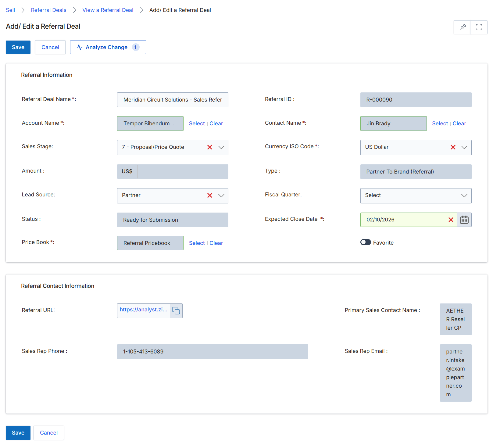Viewport: 493px width, 448px height.
Task: Click the top Save button
Action: [18, 47]
